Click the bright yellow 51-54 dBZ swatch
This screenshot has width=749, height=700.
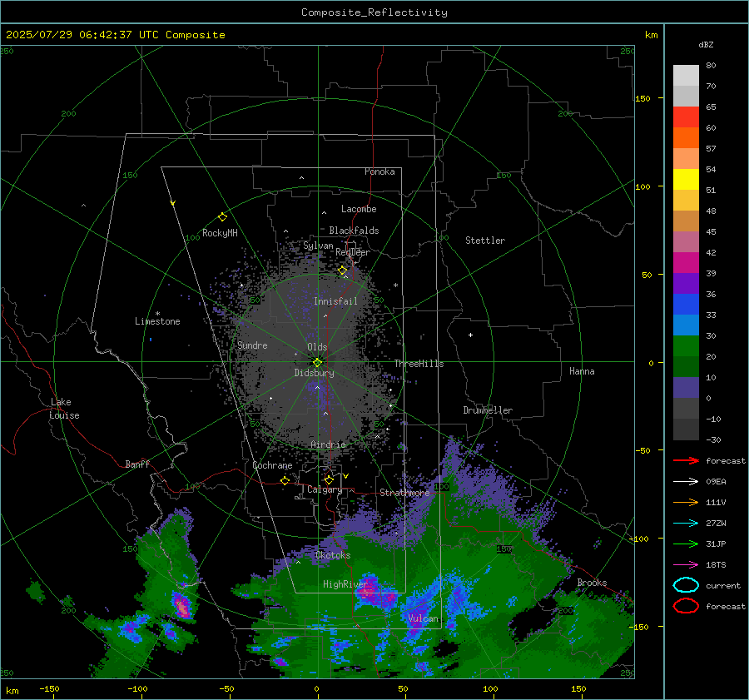coord(686,180)
